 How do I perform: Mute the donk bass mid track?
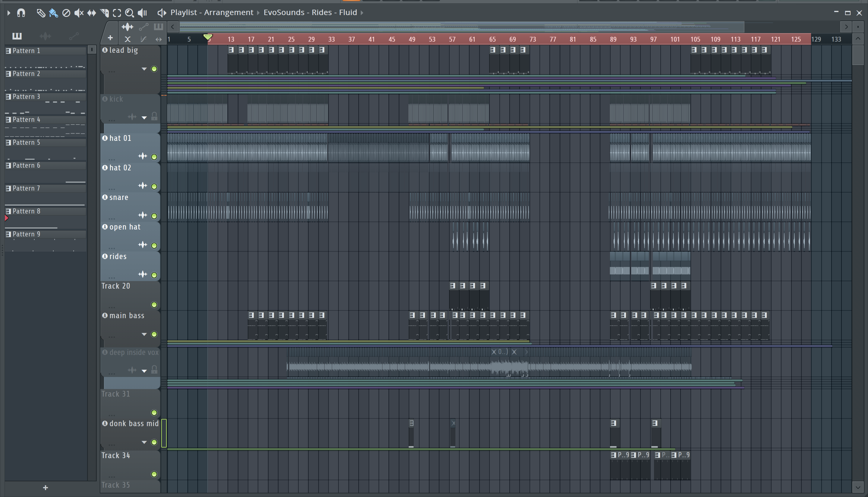154,442
